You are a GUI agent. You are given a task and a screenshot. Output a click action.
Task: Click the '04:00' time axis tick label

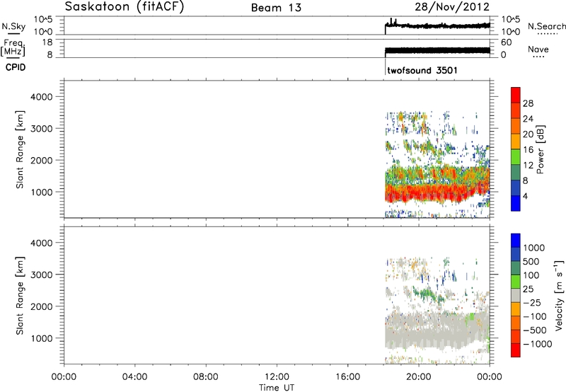pyautogui.click(x=134, y=377)
